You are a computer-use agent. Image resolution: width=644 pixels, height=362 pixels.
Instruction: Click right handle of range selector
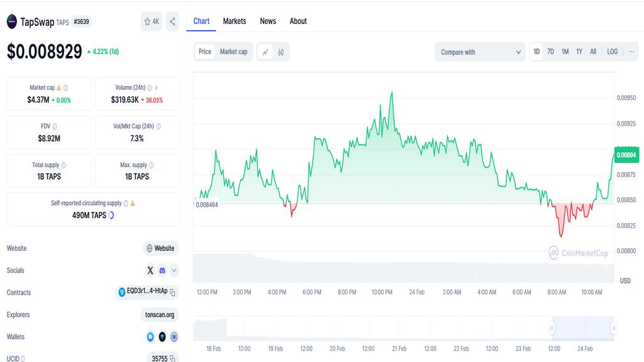[x=614, y=328]
